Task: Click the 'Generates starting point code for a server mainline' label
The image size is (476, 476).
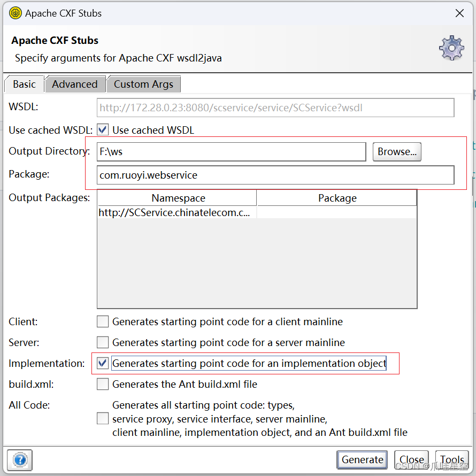Action: click(x=228, y=343)
